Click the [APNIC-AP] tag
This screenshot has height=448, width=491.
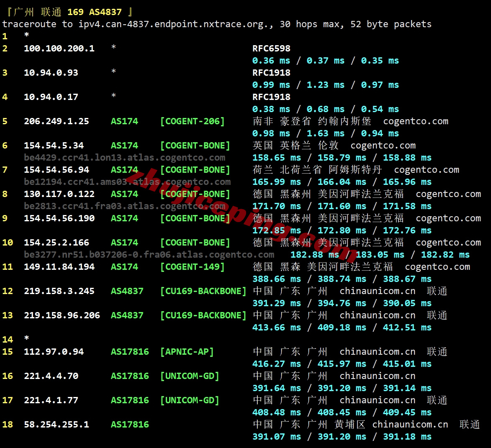click(187, 352)
